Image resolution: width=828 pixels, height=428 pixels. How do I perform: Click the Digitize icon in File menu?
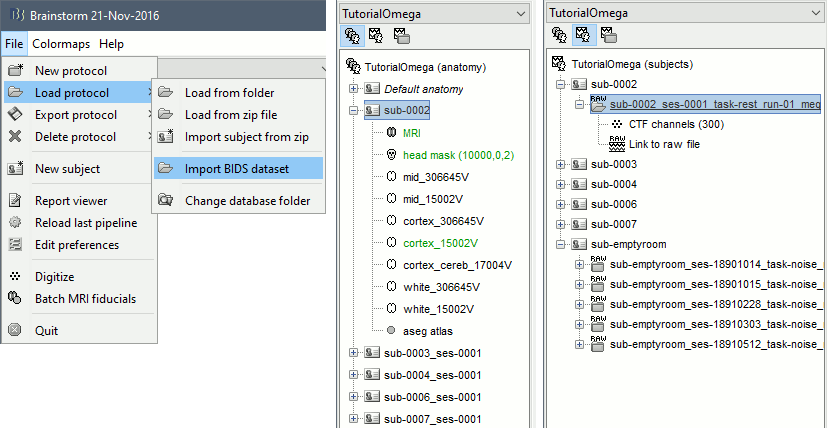[15, 277]
